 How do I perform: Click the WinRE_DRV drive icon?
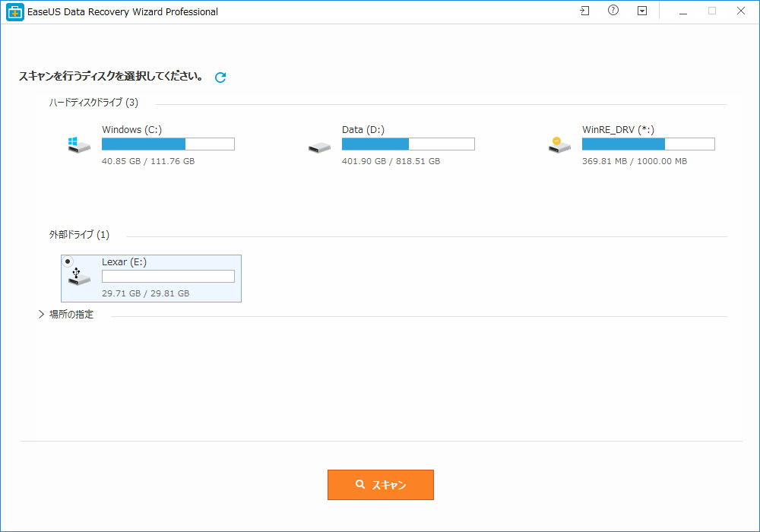tap(559, 145)
